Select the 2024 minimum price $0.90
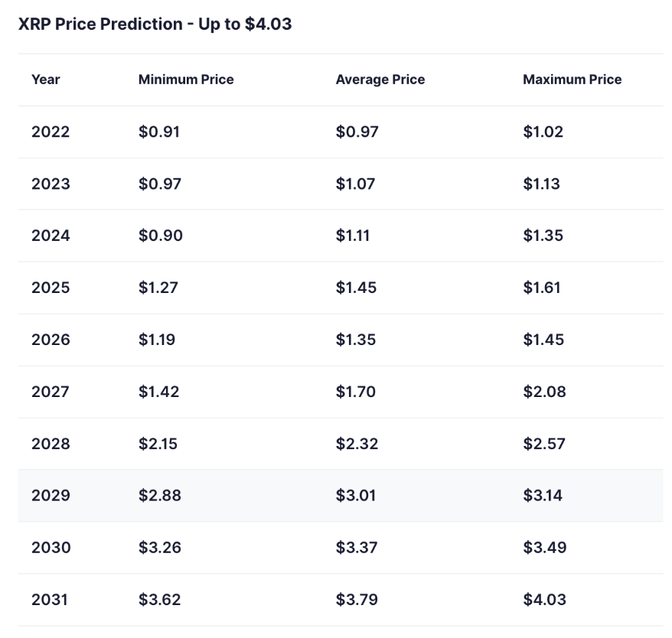Screen dimensions: 672x638 161,236
